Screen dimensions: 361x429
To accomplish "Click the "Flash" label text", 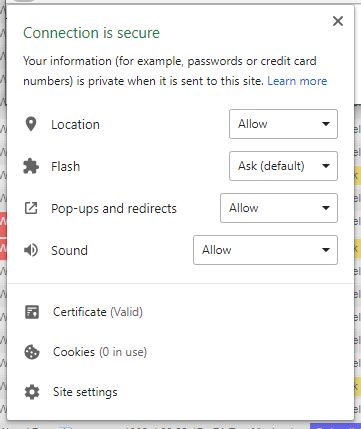I will [66, 166].
